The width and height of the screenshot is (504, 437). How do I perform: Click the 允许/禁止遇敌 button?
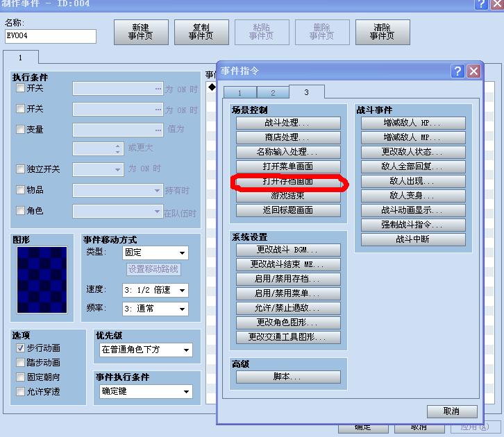coord(288,308)
